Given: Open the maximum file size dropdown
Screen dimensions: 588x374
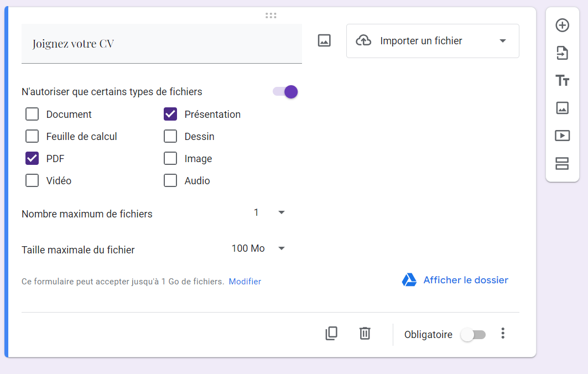Looking at the screenshot, I should (x=258, y=249).
